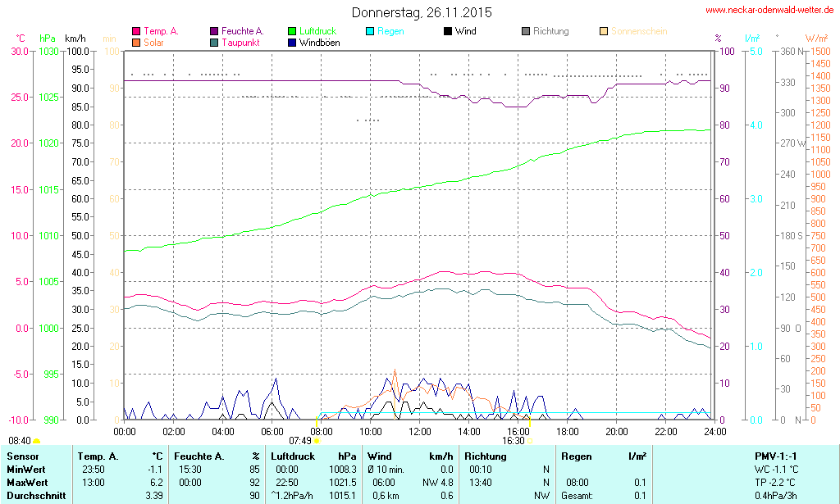Select the MaxWert row label
Image resolution: width=840 pixels, height=504 pixels.
(x=25, y=483)
